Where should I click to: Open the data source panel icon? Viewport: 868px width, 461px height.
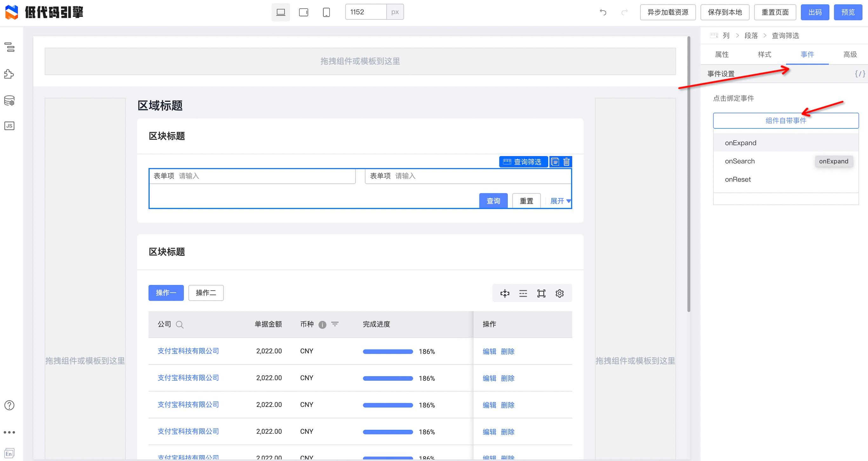9,100
